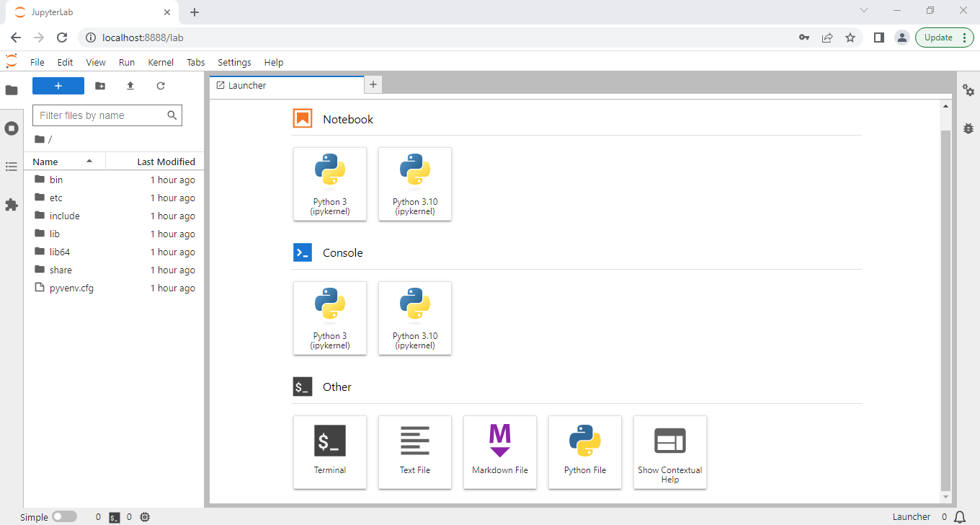
Task: Open the Kernel menu
Action: (161, 62)
